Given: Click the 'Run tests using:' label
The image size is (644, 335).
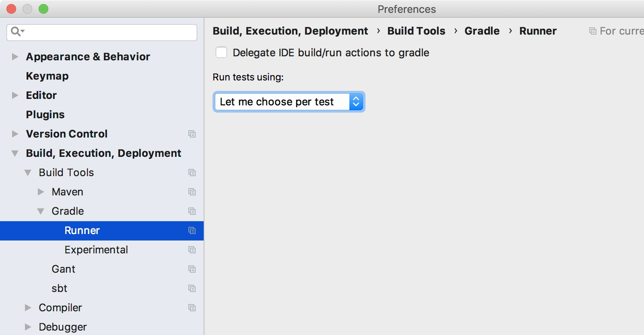Looking at the screenshot, I should pyautogui.click(x=248, y=77).
